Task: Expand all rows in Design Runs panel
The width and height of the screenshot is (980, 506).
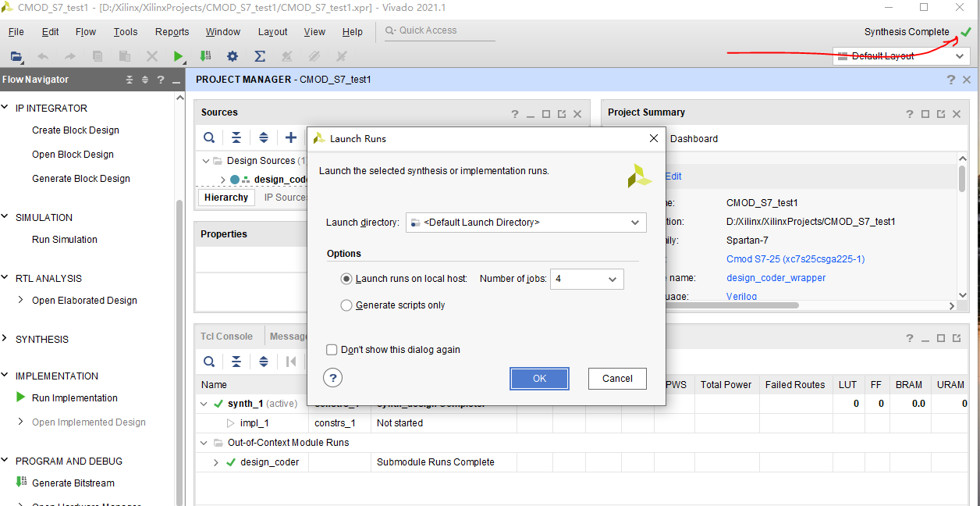Action: click(264, 362)
